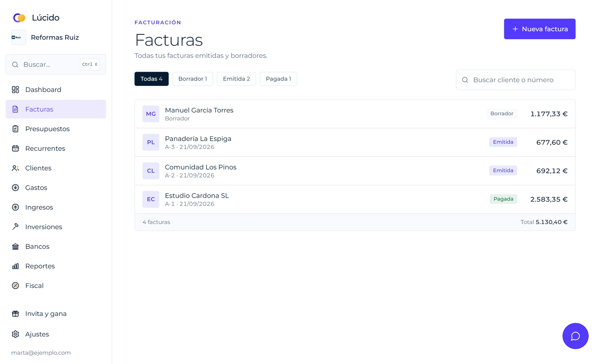Open Estudio Cardona SL invoice
Viewport: 598px width, 364px height.
355,199
